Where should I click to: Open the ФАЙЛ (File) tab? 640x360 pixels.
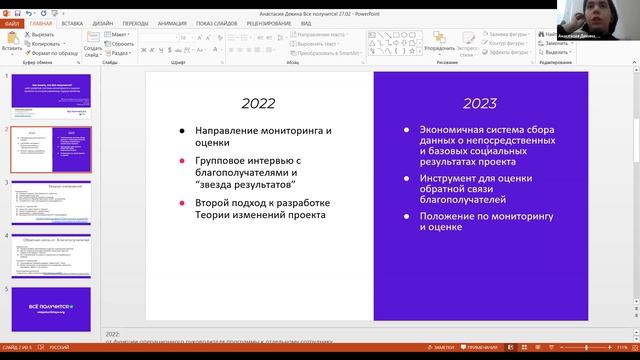point(12,24)
